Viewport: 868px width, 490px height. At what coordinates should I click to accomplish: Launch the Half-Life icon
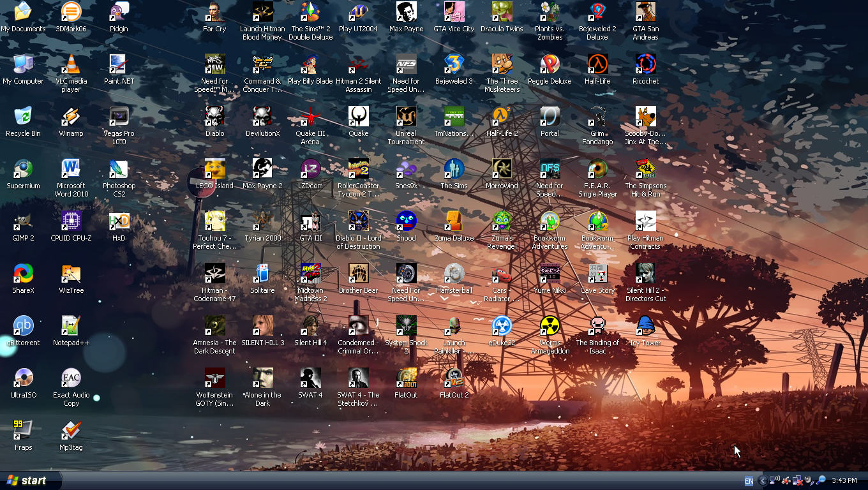tap(597, 64)
